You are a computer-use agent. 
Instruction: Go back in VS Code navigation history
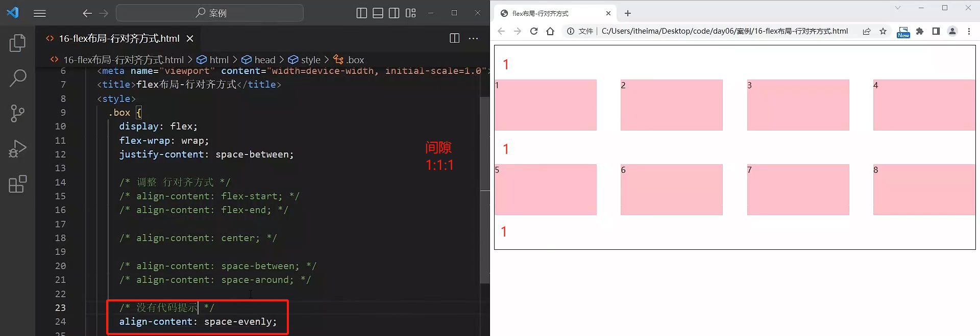coord(87,13)
